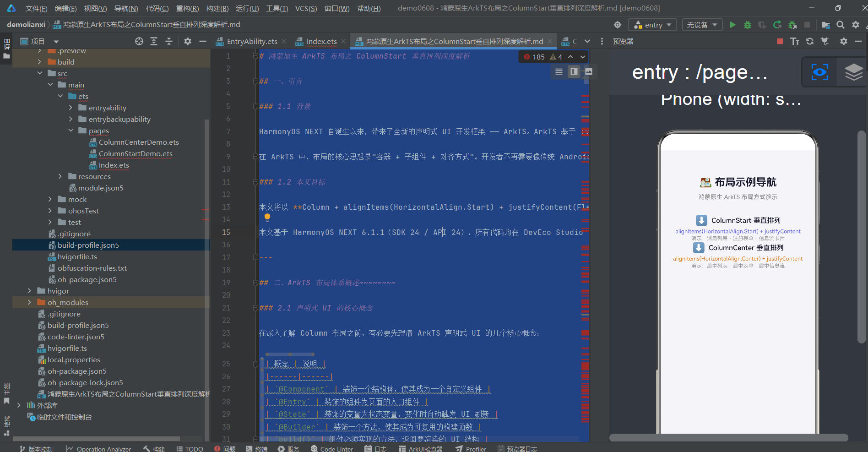Click ColumnCenter 垂直排列 entry in phone preview
This screenshot has width=868, height=452.
point(738,248)
